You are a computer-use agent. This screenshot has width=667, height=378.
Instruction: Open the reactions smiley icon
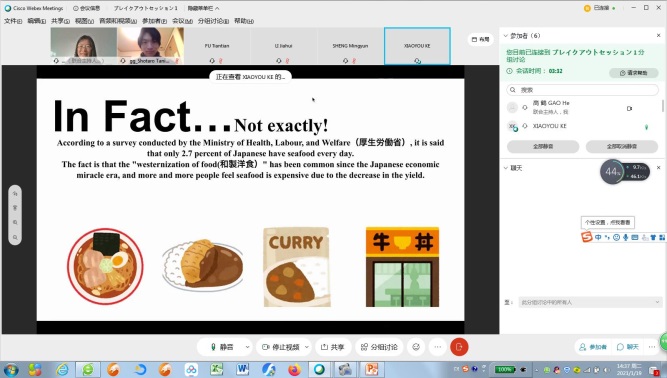[416, 347]
